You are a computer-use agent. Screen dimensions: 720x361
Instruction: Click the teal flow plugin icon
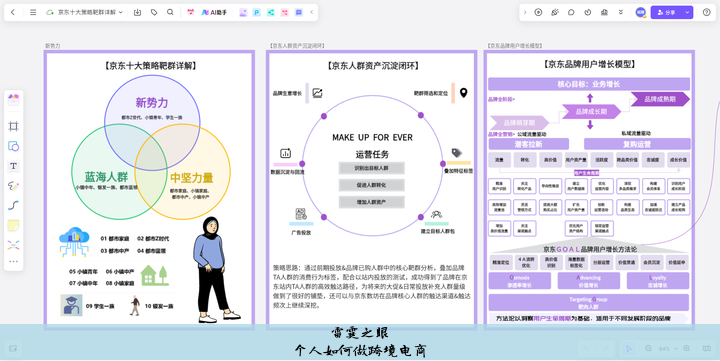pyautogui.click(x=271, y=12)
